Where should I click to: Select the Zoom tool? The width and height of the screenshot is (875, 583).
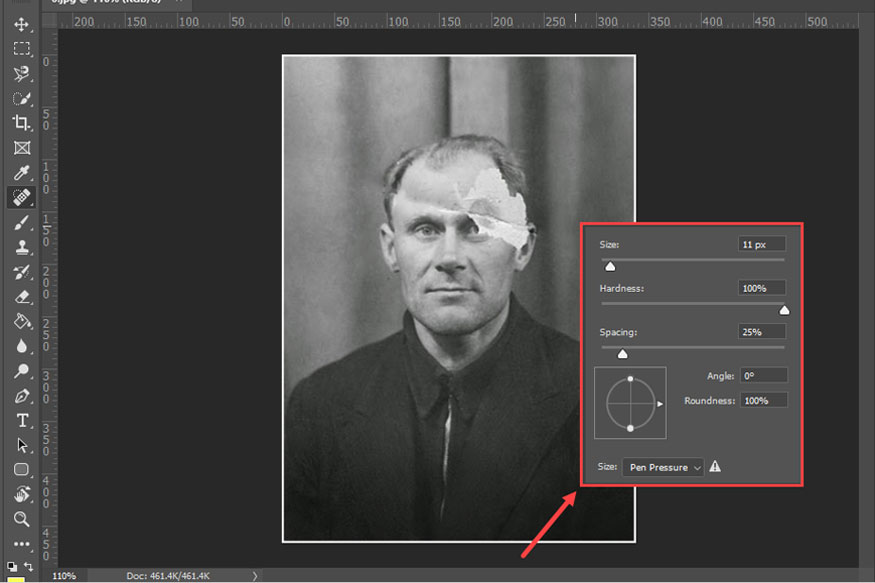22,519
